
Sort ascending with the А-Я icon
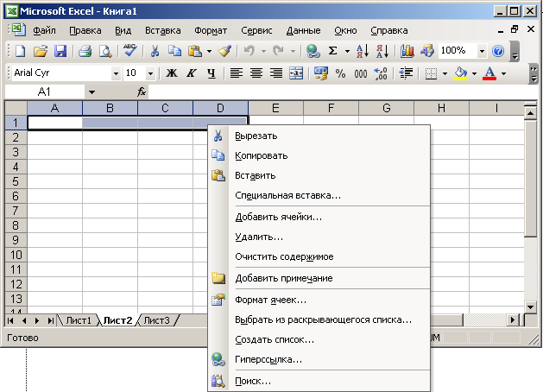click(x=363, y=51)
